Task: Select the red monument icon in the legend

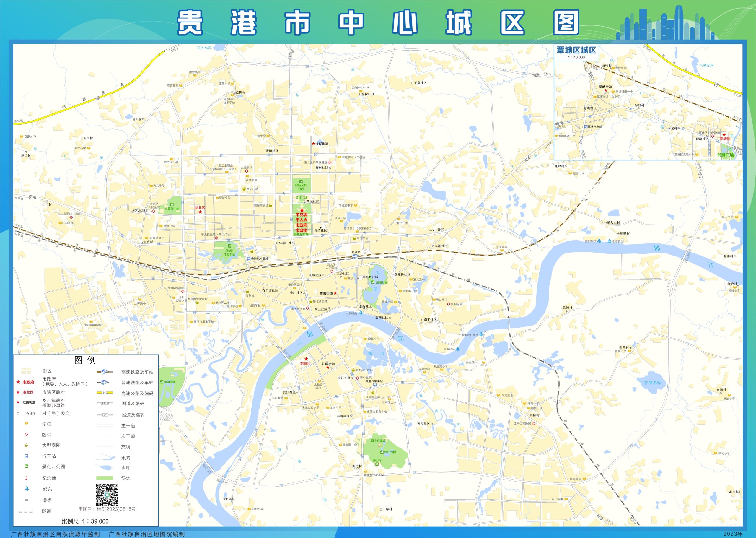Action: pos(26,478)
